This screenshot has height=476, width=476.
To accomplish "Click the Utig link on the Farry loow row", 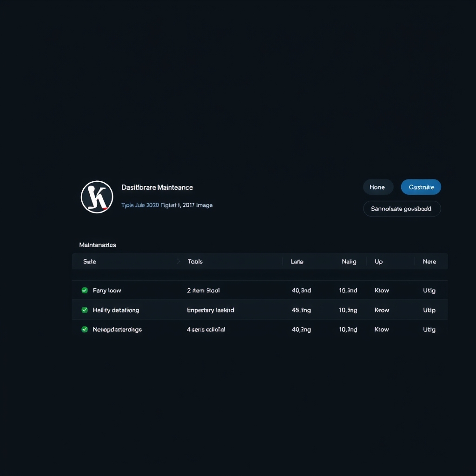I will [x=429, y=290].
